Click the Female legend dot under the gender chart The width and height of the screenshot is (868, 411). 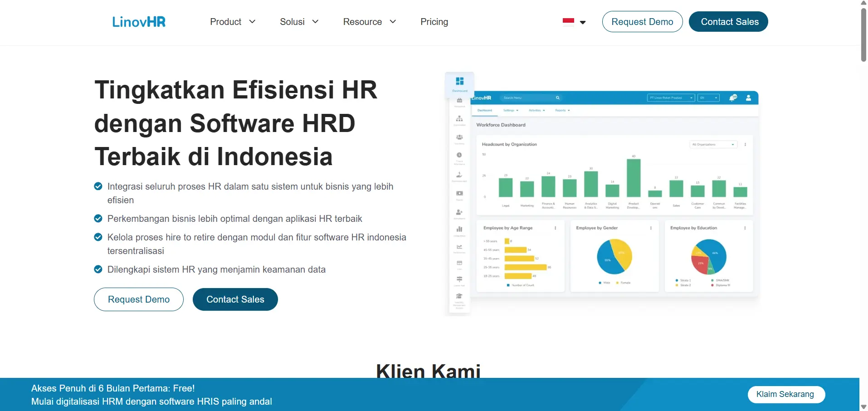tap(617, 283)
